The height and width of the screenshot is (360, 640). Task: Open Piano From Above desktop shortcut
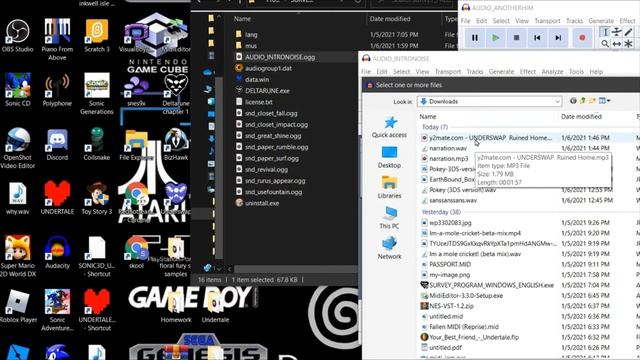point(57,40)
